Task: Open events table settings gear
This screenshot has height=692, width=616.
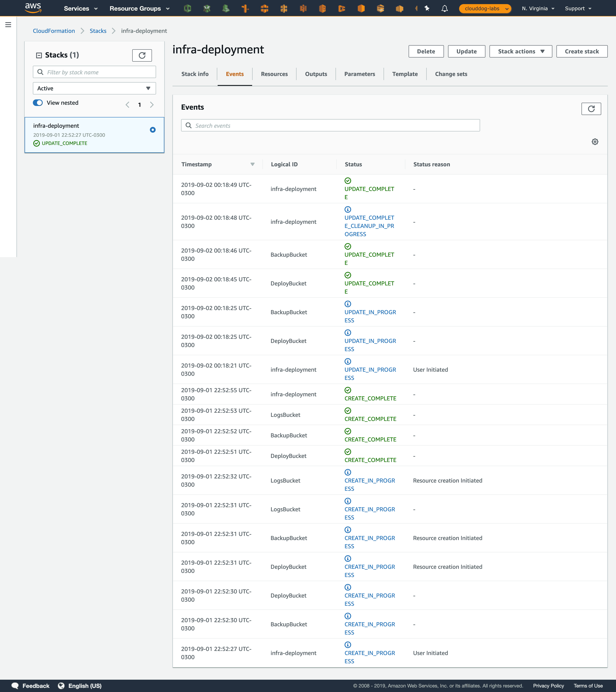Action: pyautogui.click(x=595, y=142)
